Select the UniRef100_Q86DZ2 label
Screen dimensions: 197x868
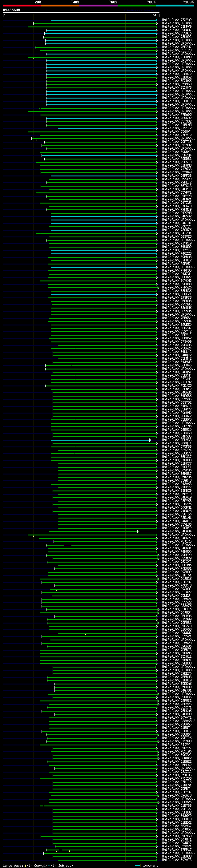coord(176,416)
